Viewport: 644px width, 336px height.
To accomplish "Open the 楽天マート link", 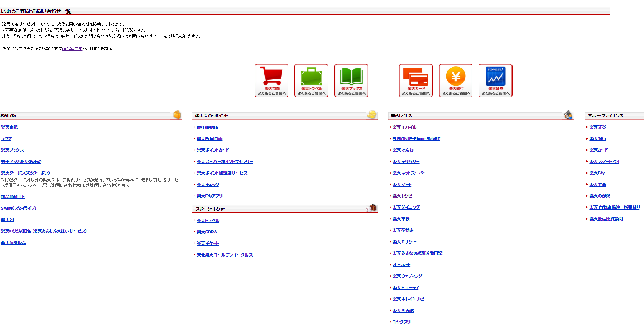I will point(402,185).
